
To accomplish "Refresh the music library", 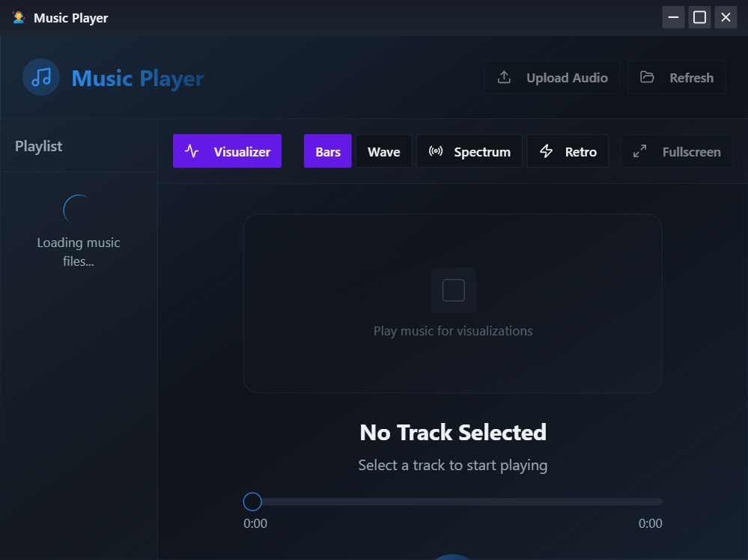I will click(676, 77).
